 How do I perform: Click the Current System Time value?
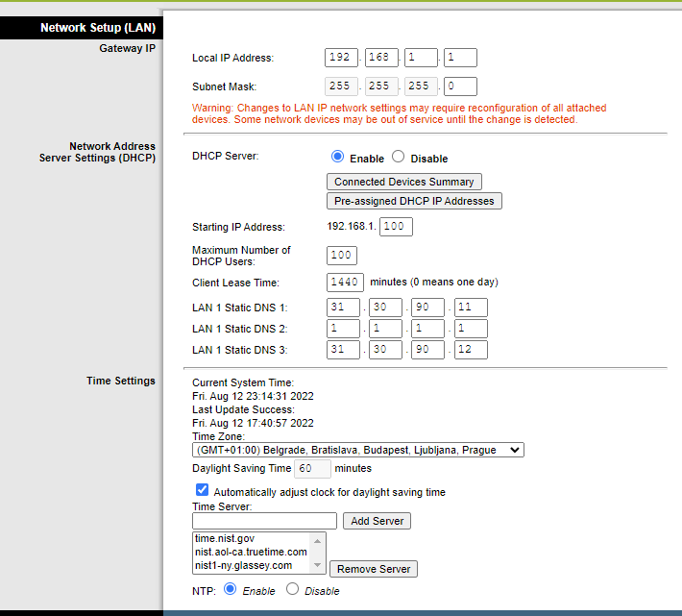pyautogui.click(x=253, y=396)
